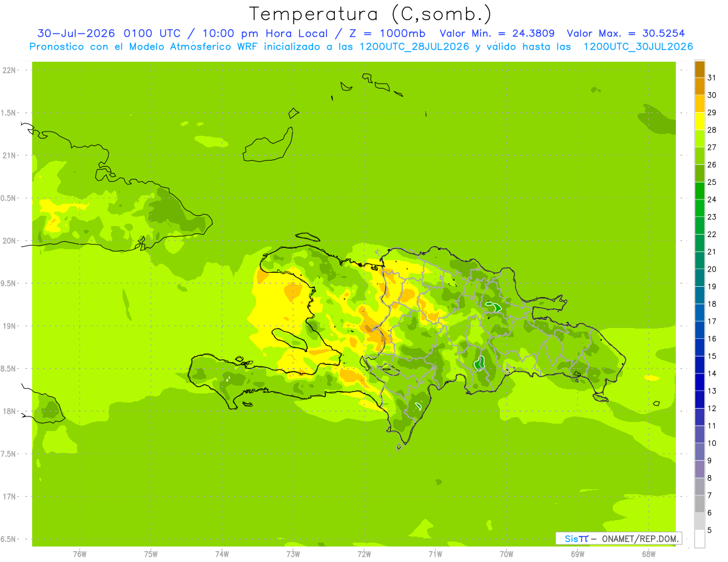Click the latitude label 21N
This screenshot has height=562, width=728.
9,156
